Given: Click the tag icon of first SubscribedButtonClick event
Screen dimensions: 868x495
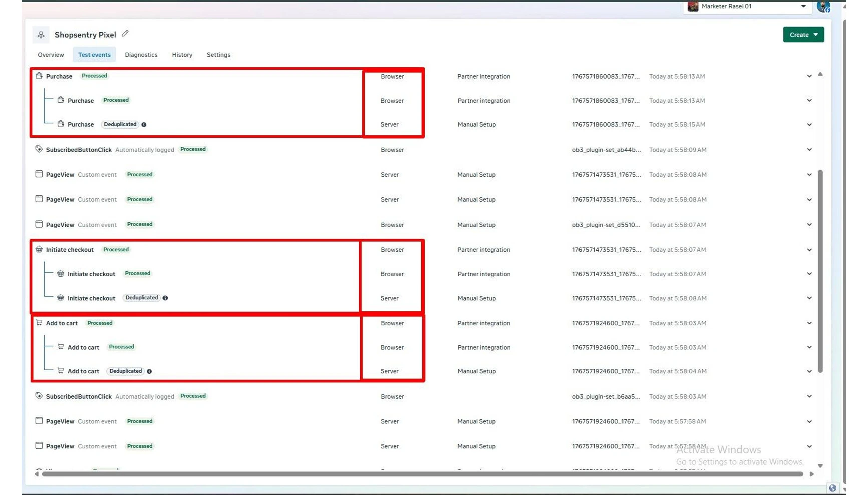Looking at the screenshot, I should click(x=39, y=149).
